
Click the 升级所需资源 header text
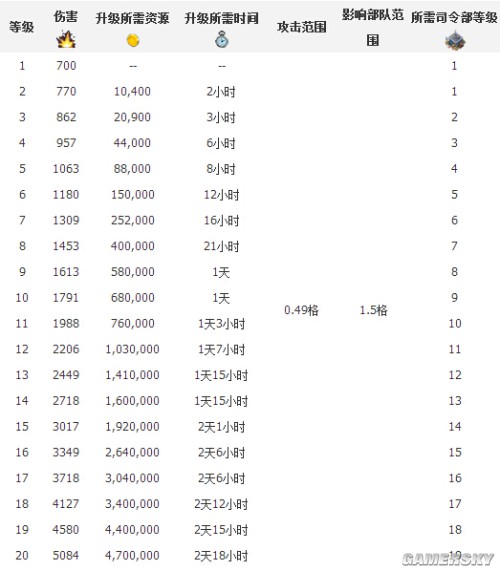133,18
